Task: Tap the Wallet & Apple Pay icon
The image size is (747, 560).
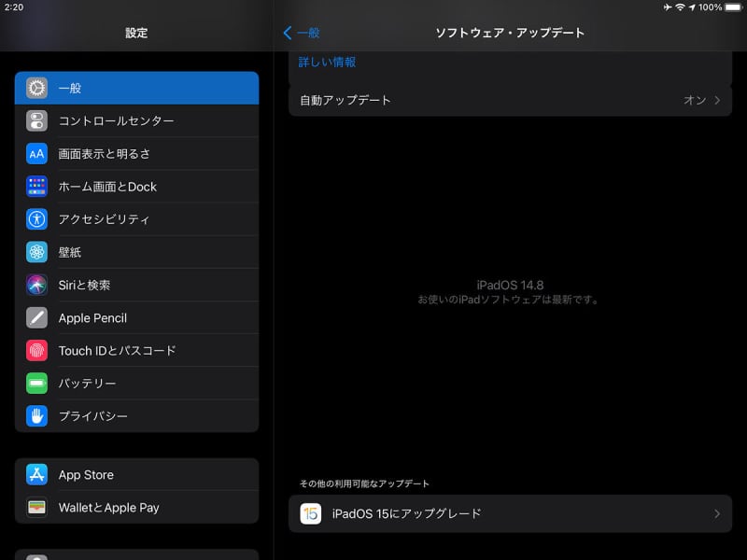Action: coord(36,508)
